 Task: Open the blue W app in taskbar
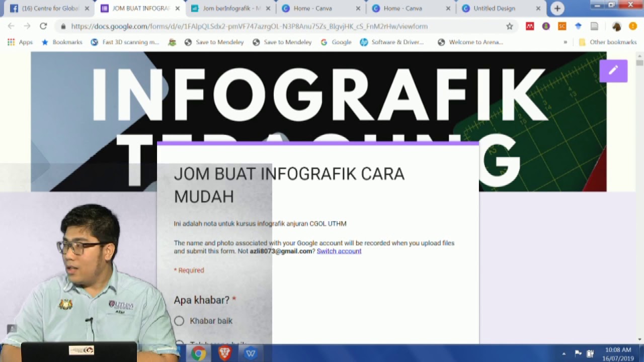click(251, 353)
